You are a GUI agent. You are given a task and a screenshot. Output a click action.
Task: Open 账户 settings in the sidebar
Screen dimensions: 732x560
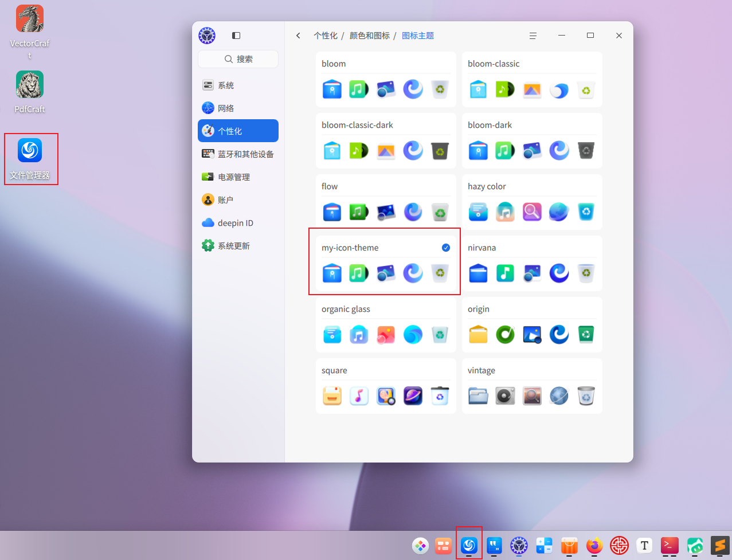click(x=238, y=200)
